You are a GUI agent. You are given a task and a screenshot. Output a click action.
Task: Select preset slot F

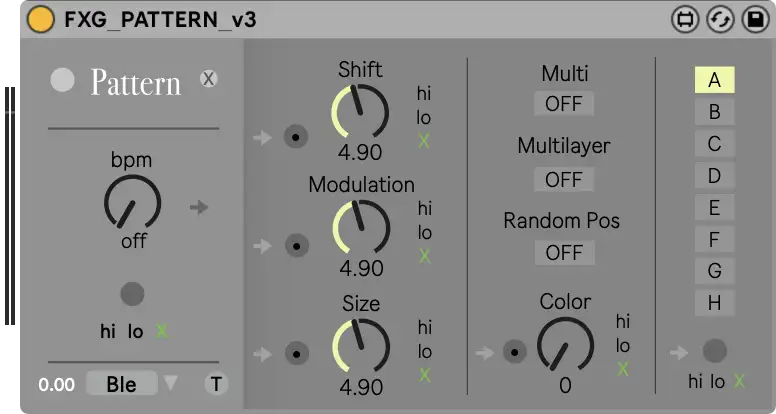(x=715, y=239)
